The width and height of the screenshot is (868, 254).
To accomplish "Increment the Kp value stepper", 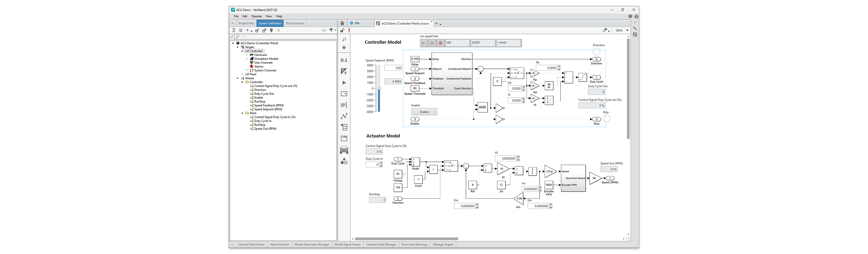I will click(559, 66).
